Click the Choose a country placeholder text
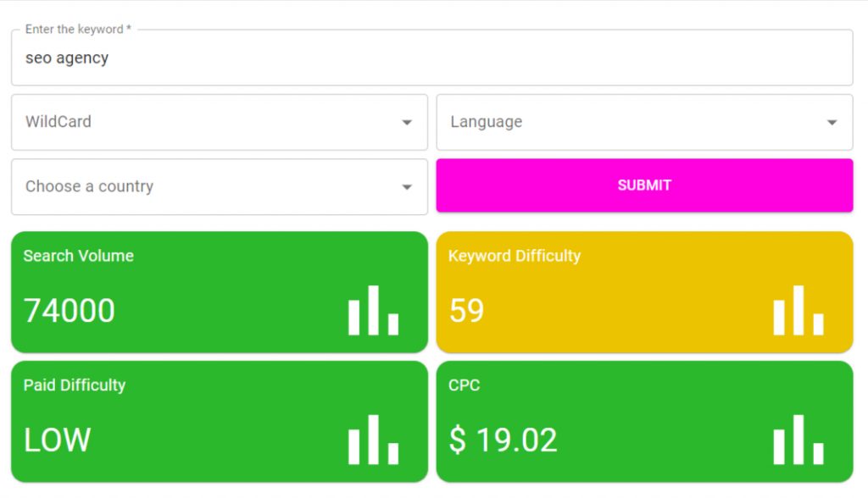This screenshot has width=868, height=498. pyautogui.click(x=89, y=186)
